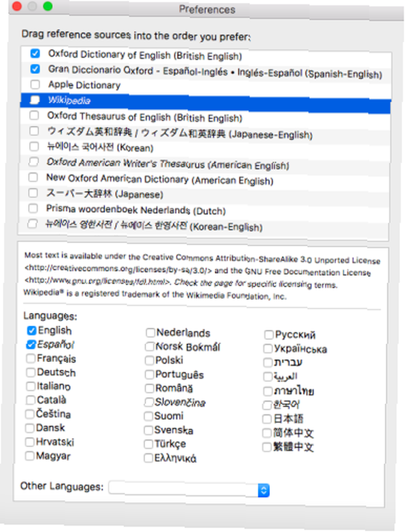Image resolution: width=405 pixels, height=532 pixels.
Task: Tick Oxford American Writer's Thesaurus checkbox
Action: tap(33, 162)
